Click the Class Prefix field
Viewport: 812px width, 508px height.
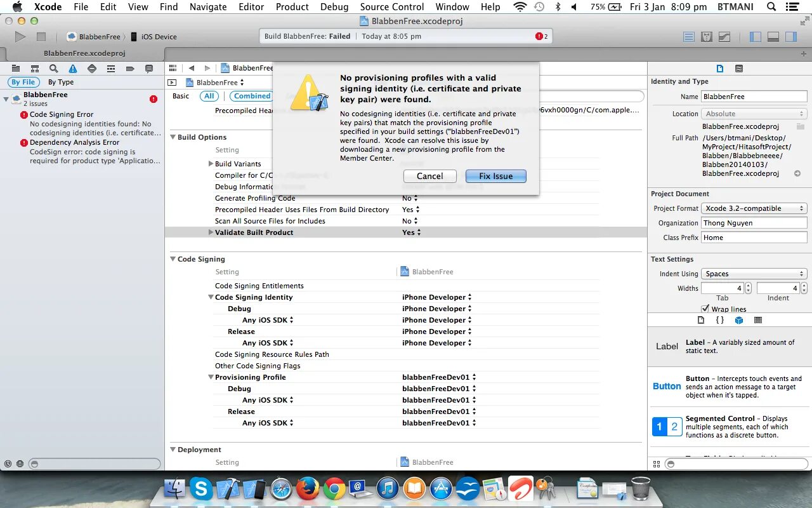pos(754,237)
